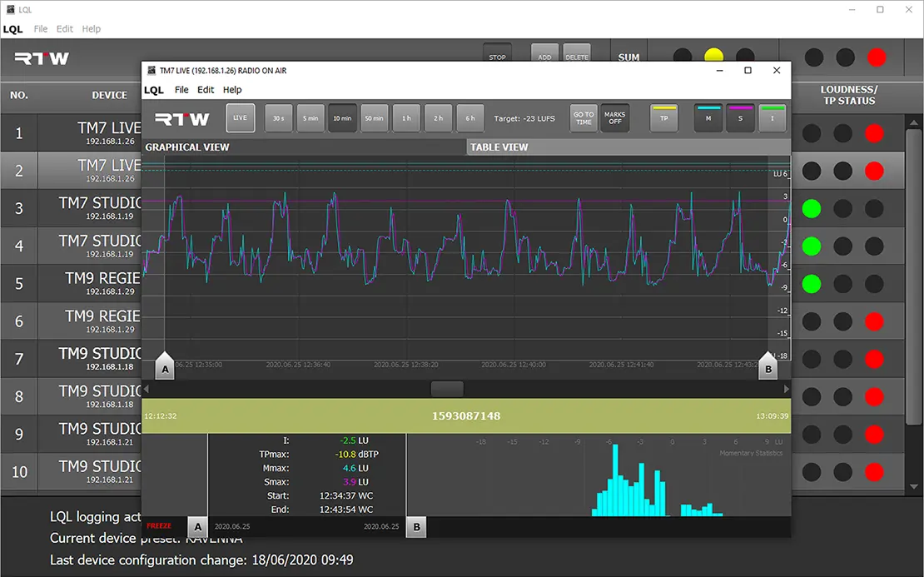The width and height of the screenshot is (924, 577).
Task: Click the LIVE mode button
Action: pyautogui.click(x=241, y=118)
